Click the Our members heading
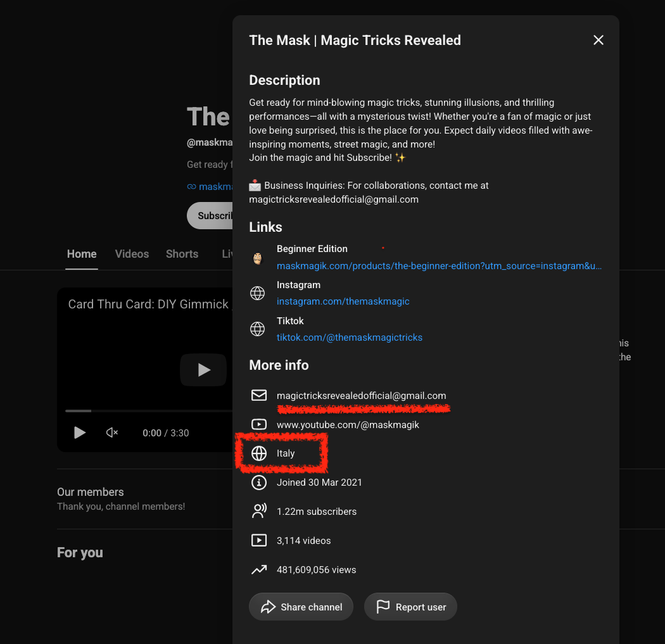Screen dimensions: 665x644 click(91, 492)
